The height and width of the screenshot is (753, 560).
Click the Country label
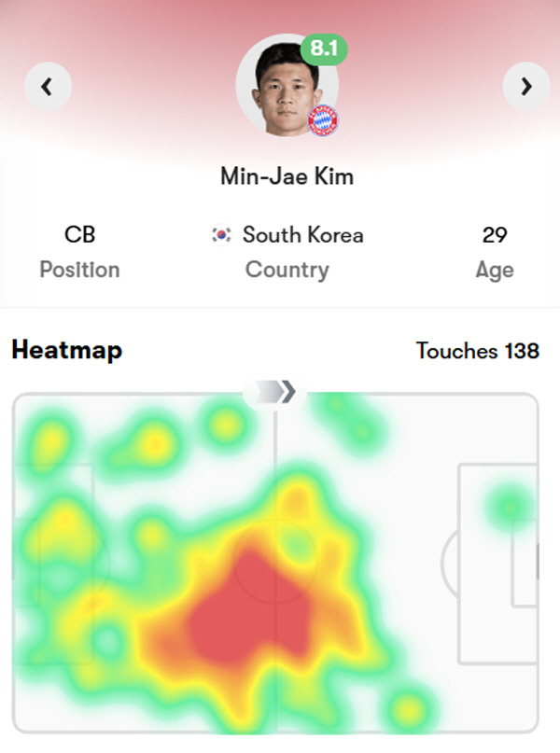coord(287,270)
